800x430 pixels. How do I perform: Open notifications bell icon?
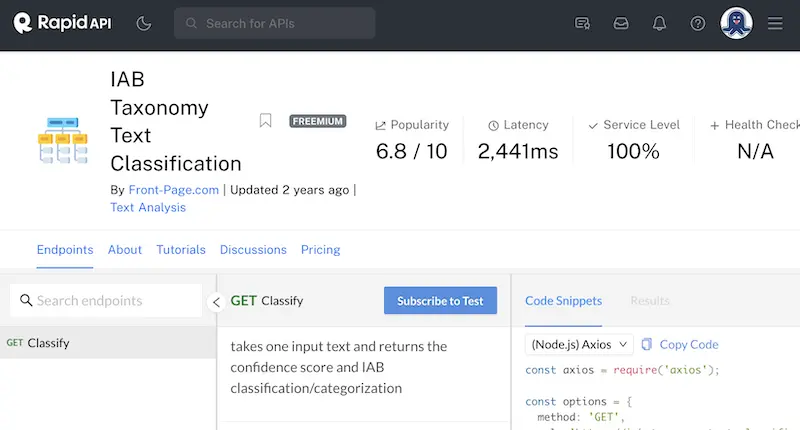pyautogui.click(x=659, y=23)
